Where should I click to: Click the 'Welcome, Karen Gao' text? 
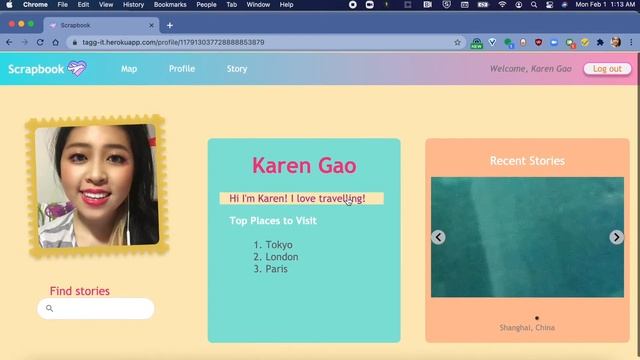click(x=531, y=69)
